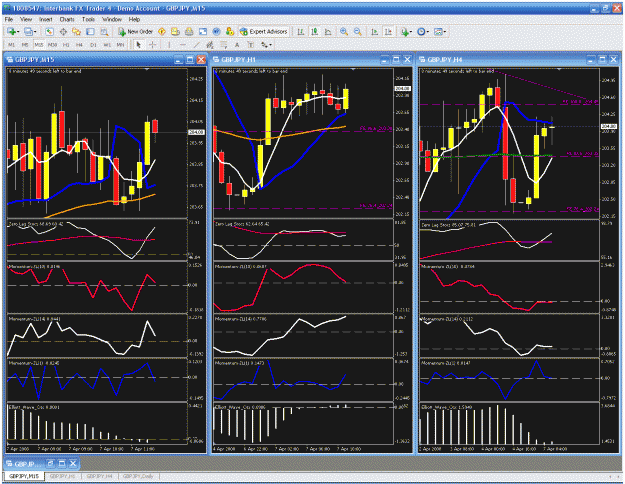625x484 pixels.
Task: Click chart shift triangle marker in H4 chart
Action: (559, 70)
